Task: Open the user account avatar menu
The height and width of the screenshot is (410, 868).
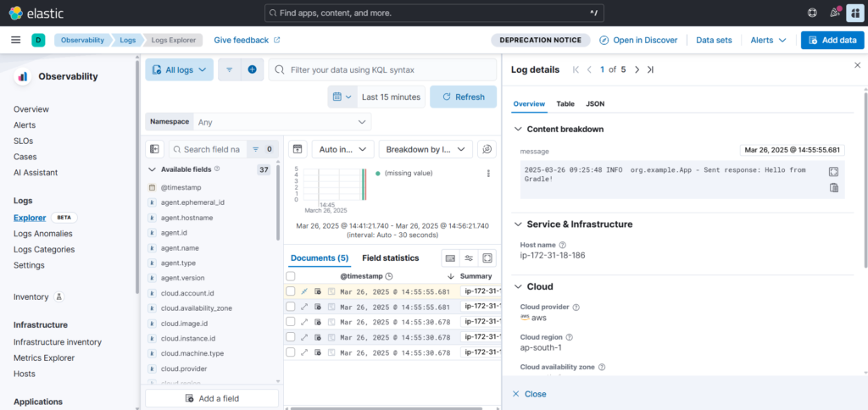Action: click(x=854, y=13)
